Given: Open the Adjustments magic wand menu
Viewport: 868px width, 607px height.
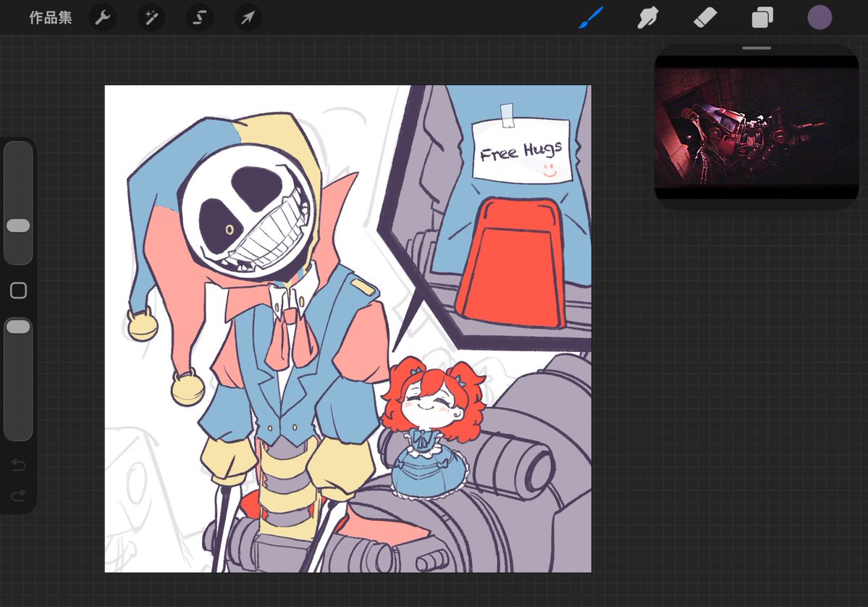Looking at the screenshot, I should click(x=151, y=17).
